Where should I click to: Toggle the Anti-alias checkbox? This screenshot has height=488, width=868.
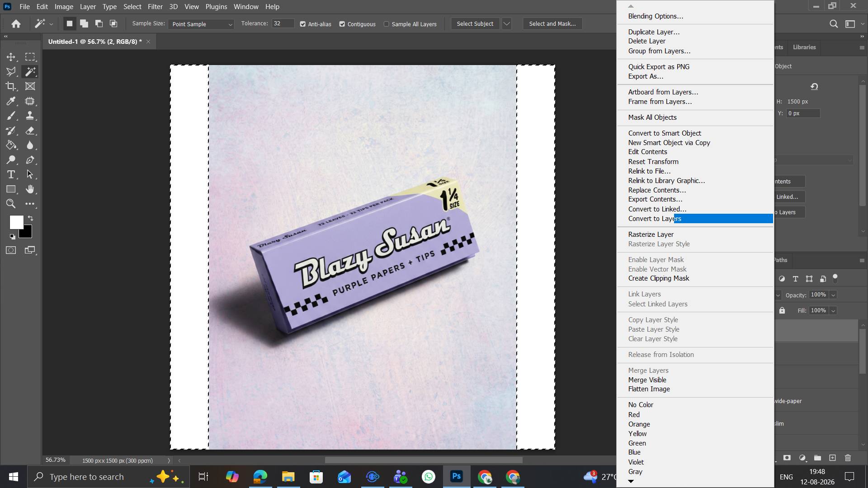(303, 24)
